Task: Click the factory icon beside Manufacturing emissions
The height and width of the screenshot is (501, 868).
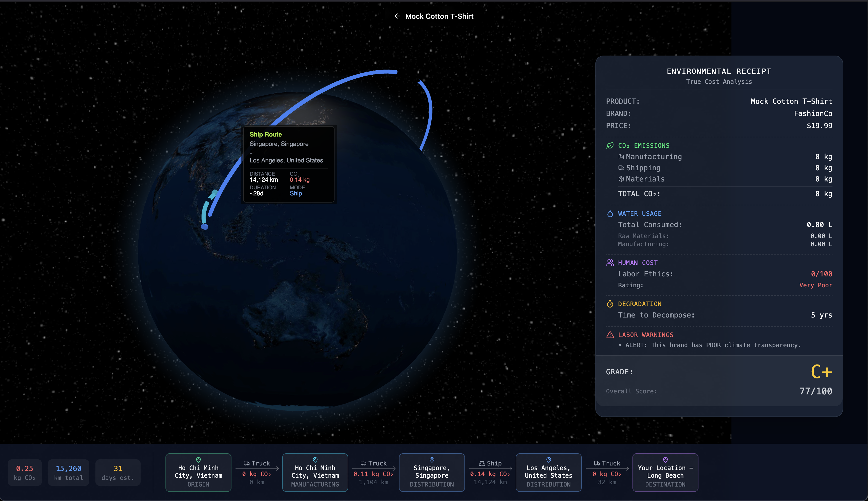Action: (x=621, y=157)
